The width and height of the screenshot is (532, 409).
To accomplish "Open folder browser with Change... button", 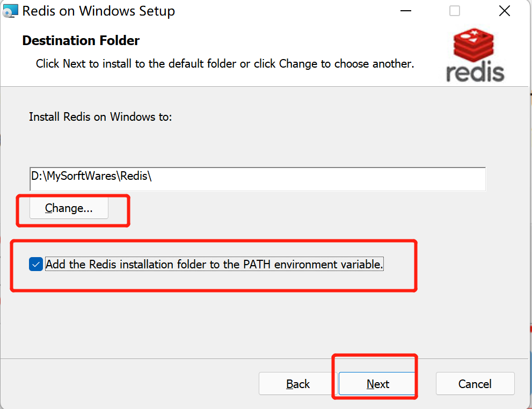I will click(x=69, y=208).
